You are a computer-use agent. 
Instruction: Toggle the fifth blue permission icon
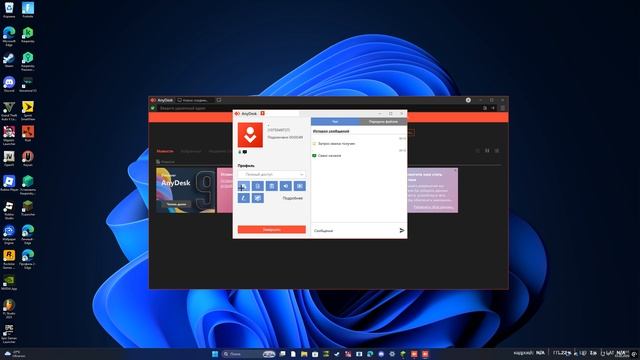pos(300,186)
